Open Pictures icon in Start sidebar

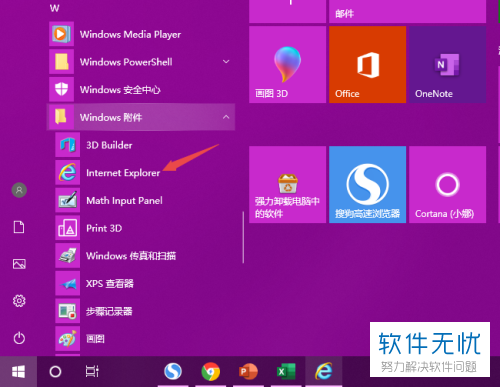[19, 264]
